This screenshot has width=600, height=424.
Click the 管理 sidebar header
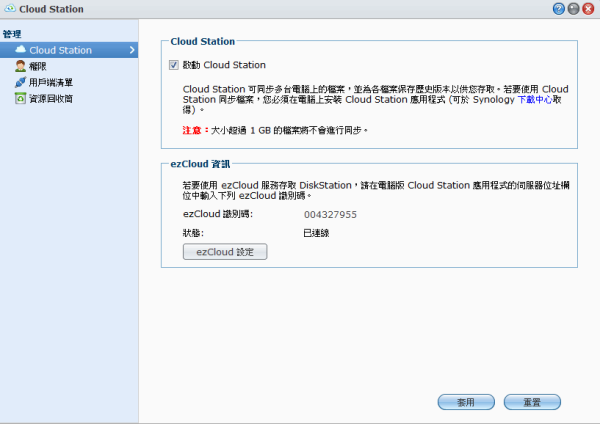[x=12, y=34]
